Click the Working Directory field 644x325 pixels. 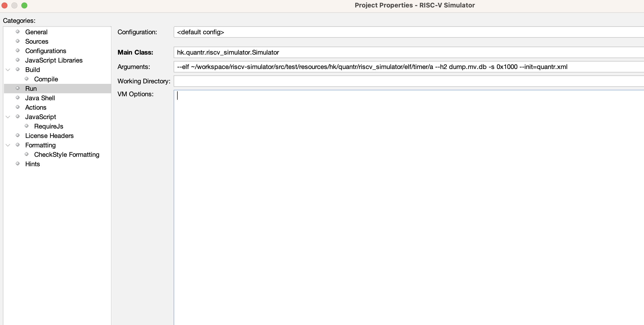point(409,81)
